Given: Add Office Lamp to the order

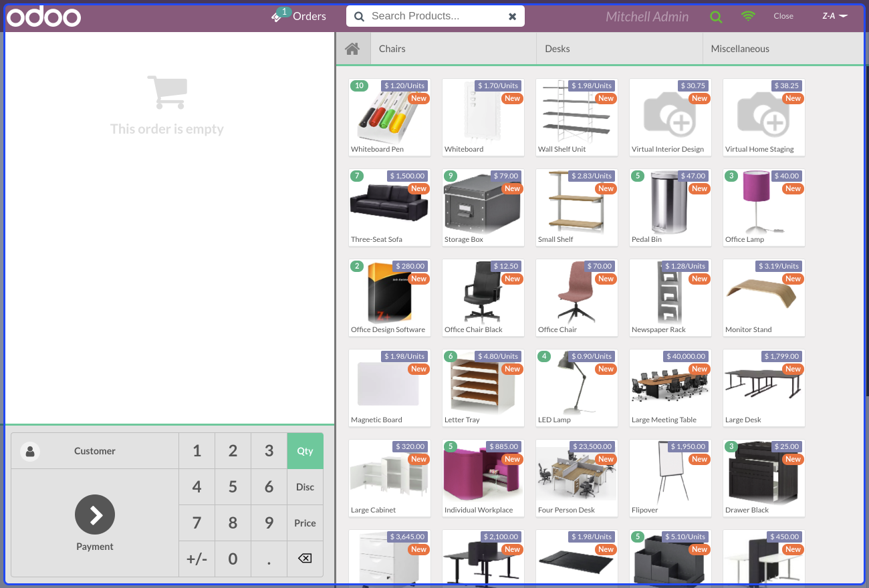Looking at the screenshot, I should point(764,208).
